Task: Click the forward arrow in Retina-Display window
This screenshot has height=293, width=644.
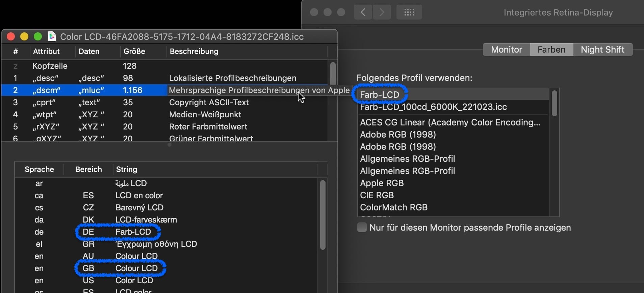Action: 382,12
